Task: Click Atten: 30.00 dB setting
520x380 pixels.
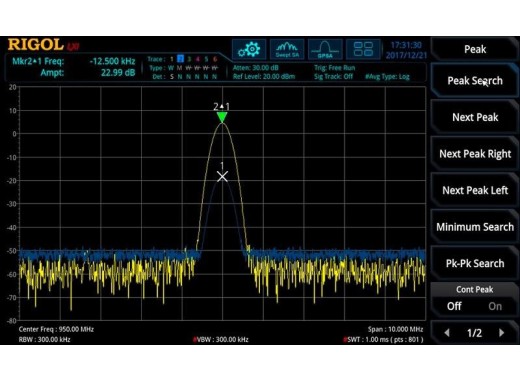Action: pyautogui.click(x=256, y=68)
